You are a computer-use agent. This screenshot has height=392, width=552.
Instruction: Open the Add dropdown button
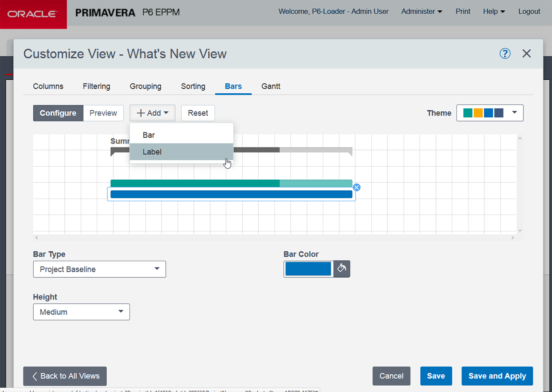pos(153,113)
